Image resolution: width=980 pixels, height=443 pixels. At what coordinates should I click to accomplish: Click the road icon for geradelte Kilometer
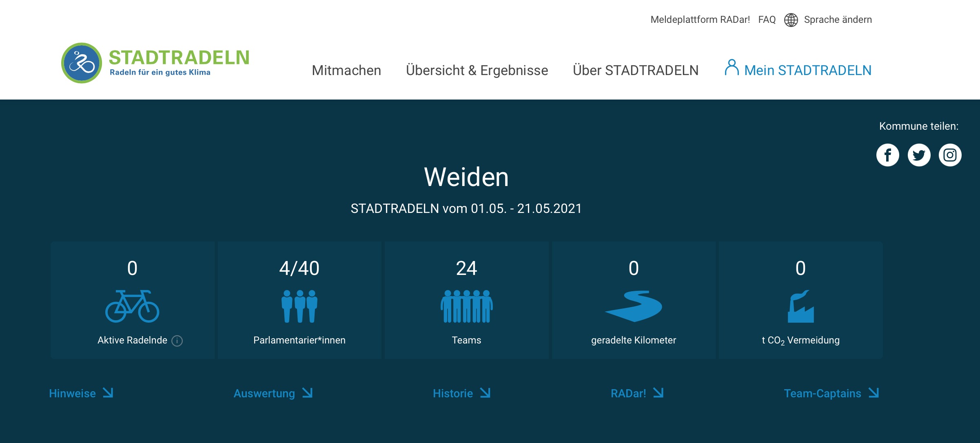pos(633,306)
